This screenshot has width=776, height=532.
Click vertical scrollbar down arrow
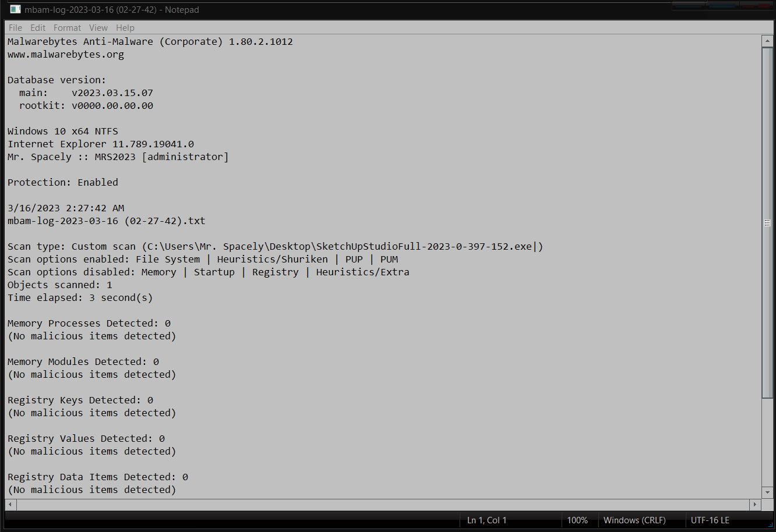tap(767, 492)
